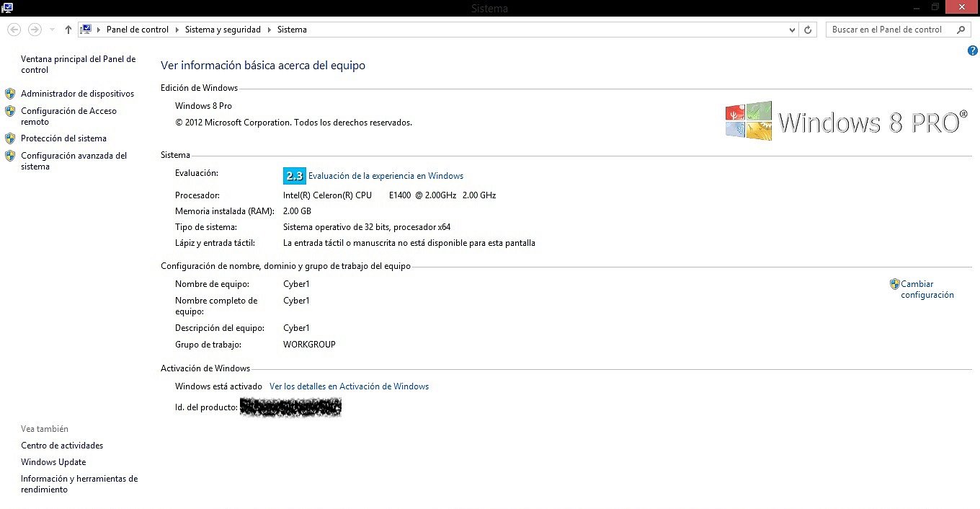
Task: Click the Ver información básica acerca del equipo heading
Action: coord(263,66)
